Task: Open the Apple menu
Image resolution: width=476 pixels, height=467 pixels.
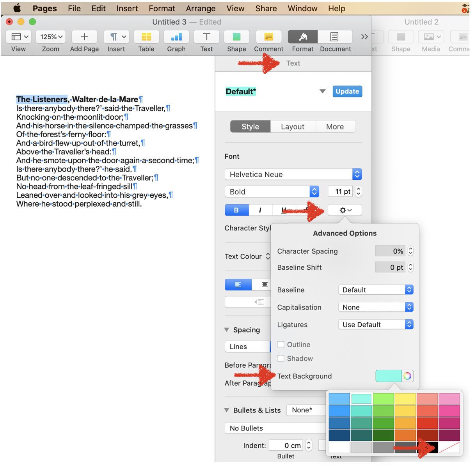Action: [x=17, y=8]
